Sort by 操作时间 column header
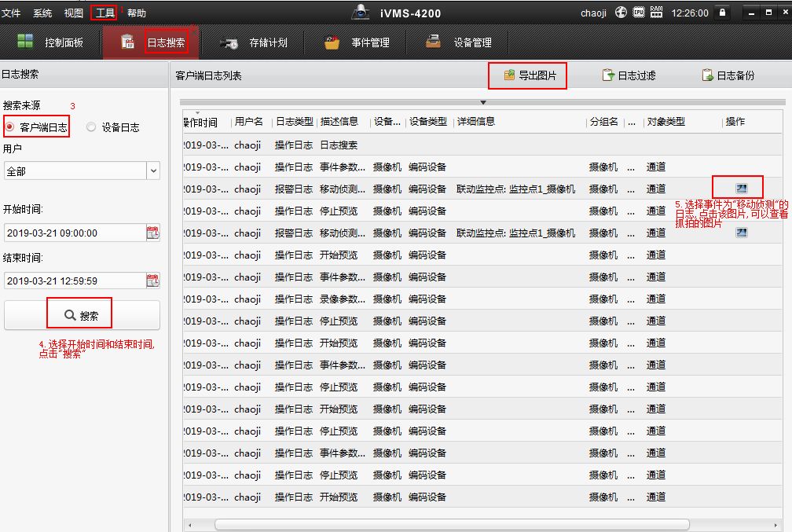 (200, 123)
